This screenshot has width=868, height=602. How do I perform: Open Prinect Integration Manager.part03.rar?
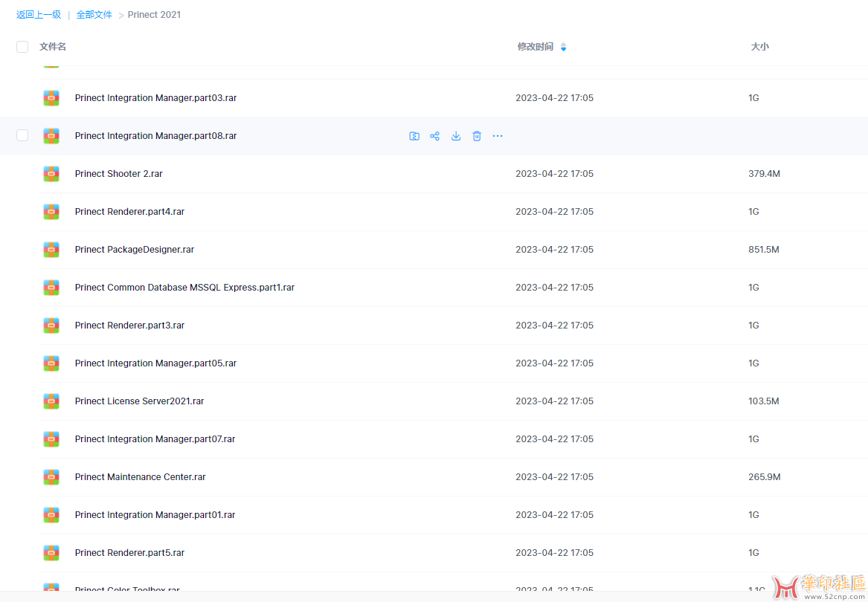[155, 98]
